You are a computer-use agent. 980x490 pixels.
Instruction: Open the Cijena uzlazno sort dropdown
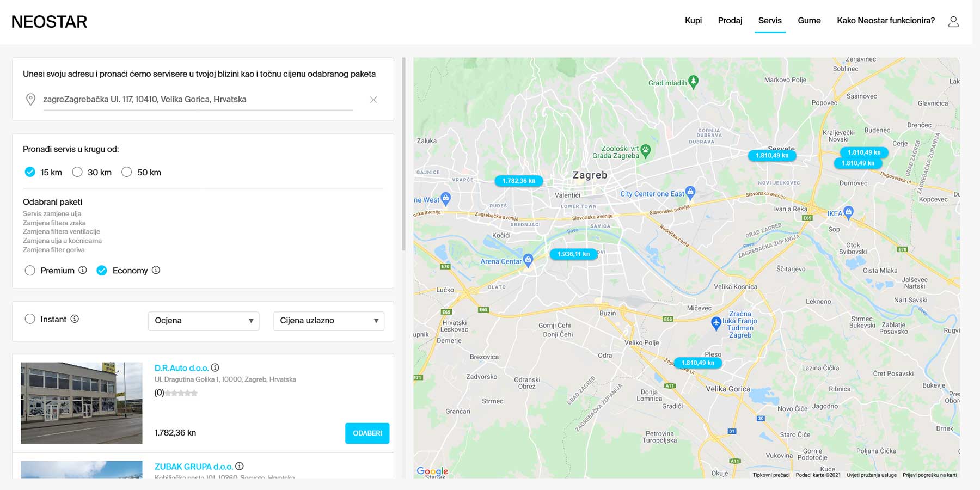pos(328,321)
